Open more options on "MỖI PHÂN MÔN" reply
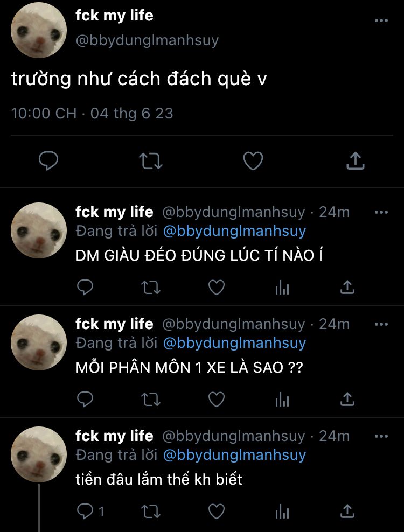The image size is (404, 532). point(381,324)
